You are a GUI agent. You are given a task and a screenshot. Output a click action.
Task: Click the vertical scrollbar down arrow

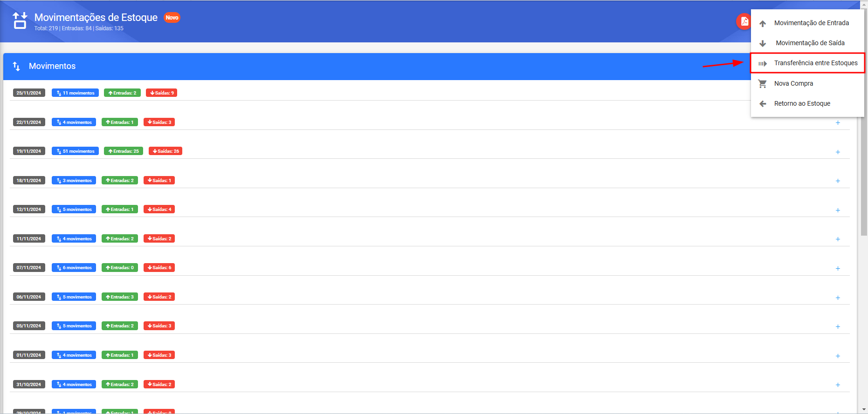coord(864,410)
